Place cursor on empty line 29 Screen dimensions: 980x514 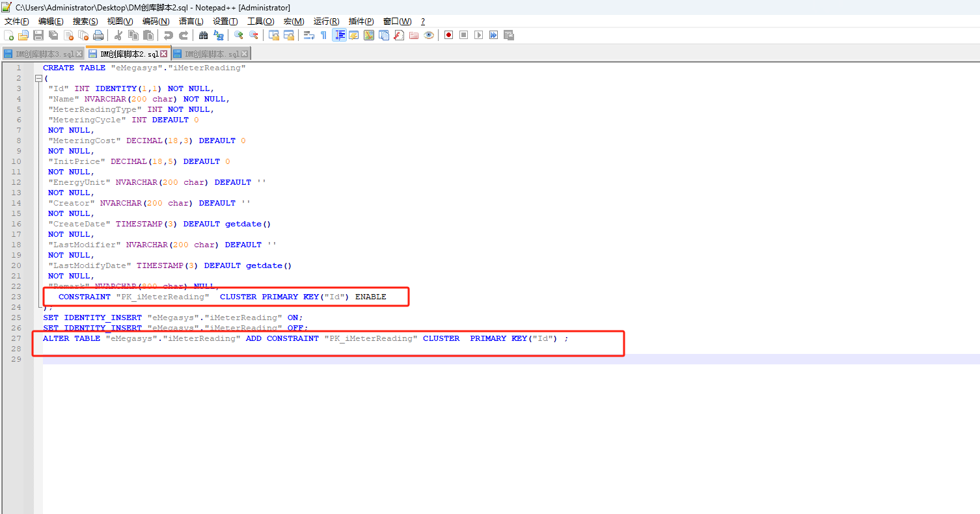511,359
